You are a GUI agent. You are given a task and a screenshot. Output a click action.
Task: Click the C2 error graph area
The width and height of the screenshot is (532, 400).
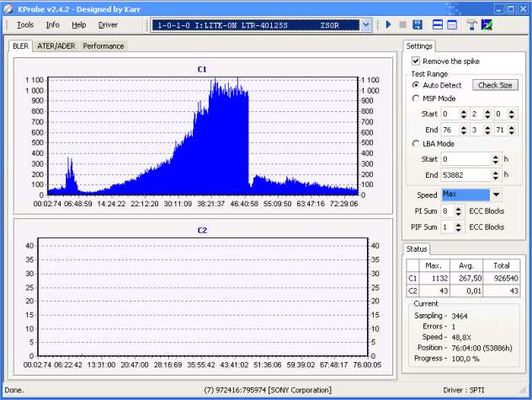click(203, 297)
